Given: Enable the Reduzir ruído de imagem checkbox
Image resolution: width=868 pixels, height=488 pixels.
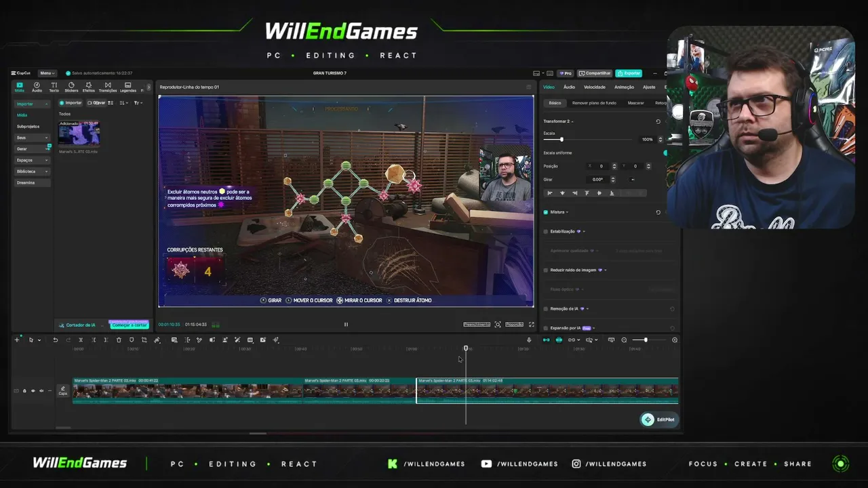Looking at the screenshot, I should pyautogui.click(x=546, y=270).
